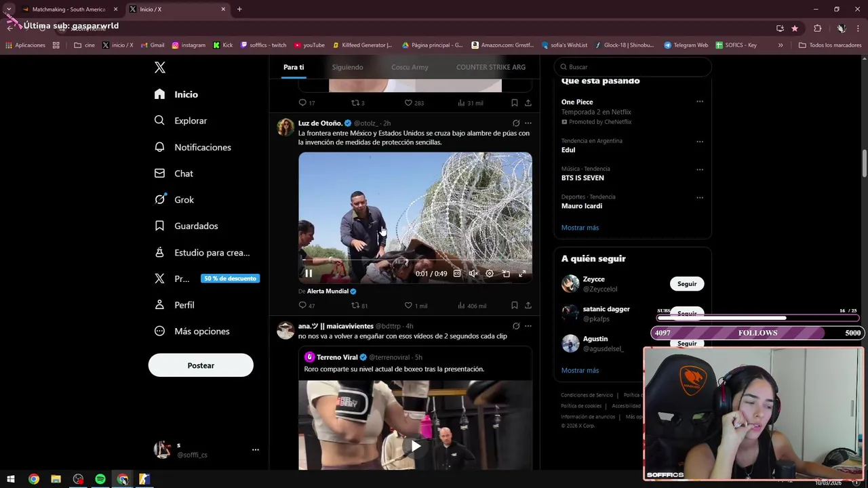Viewport: 868px width, 488px height.
Task: Open Notificaciones from the sidebar
Action: [x=193, y=147]
